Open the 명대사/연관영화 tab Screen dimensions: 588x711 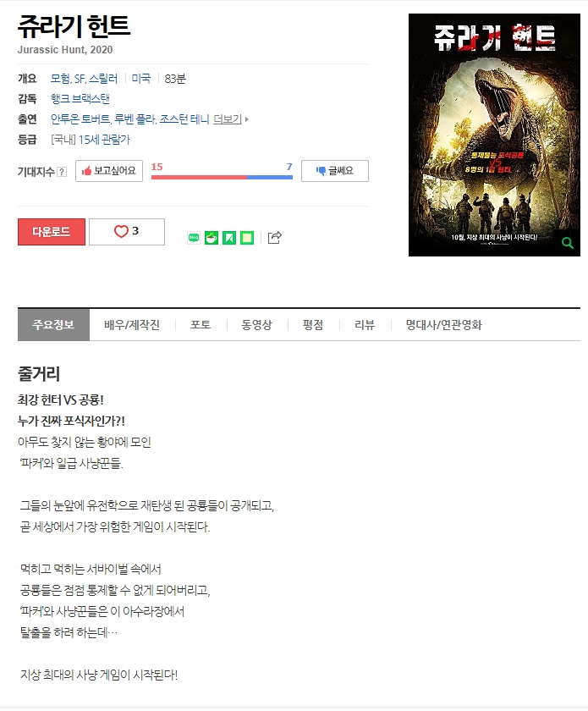point(443,325)
